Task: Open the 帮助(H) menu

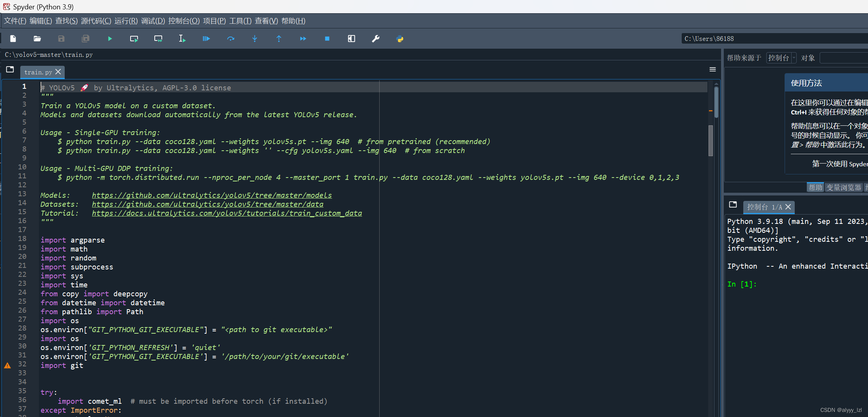Action: coord(293,21)
